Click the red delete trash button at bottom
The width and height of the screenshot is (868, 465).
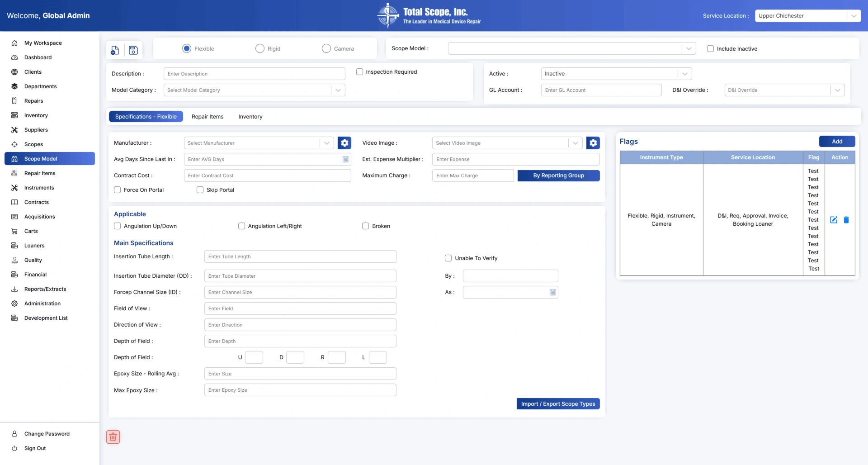point(113,437)
